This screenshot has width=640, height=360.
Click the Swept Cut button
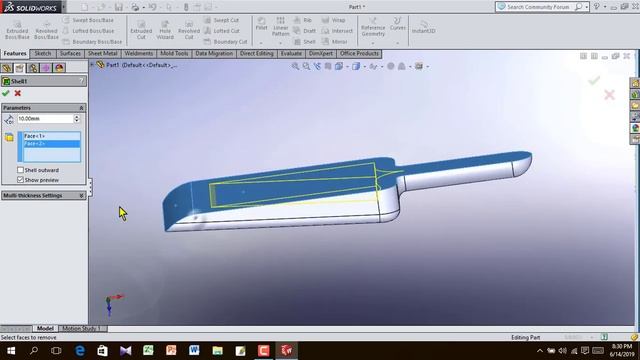221,20
